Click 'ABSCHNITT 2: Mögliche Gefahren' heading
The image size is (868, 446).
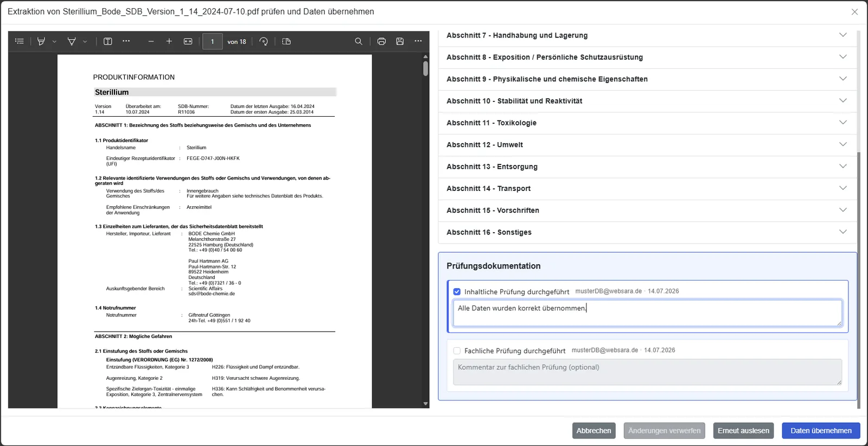pos(133,336)
